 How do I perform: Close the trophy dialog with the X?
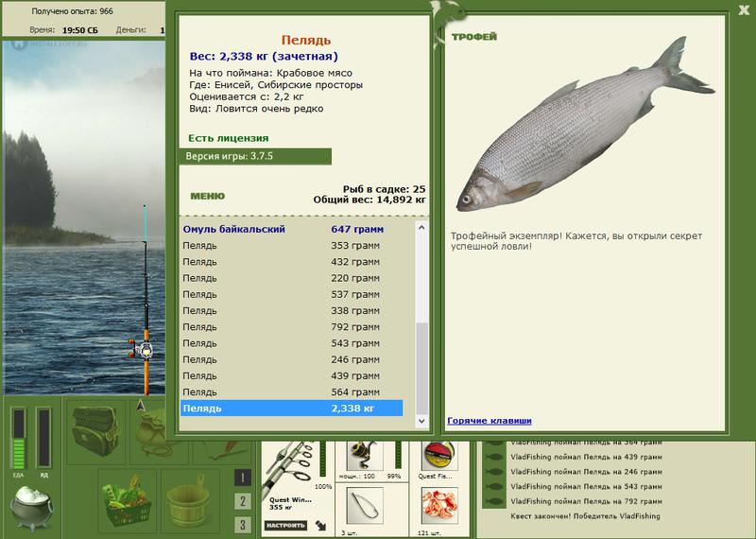(744, 10)
